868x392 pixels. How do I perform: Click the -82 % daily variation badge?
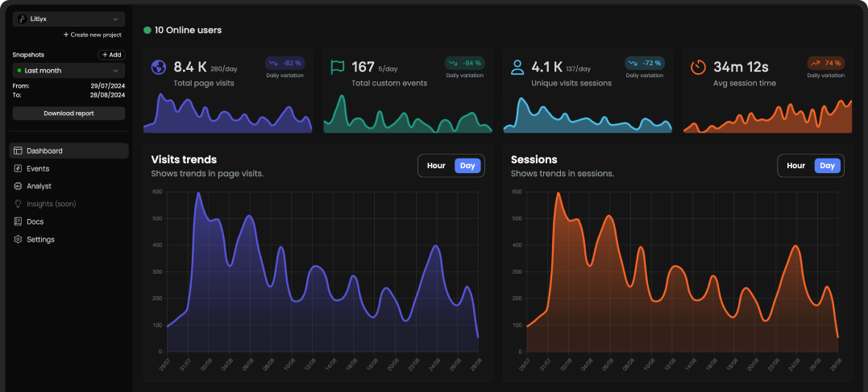coord(284,63)
